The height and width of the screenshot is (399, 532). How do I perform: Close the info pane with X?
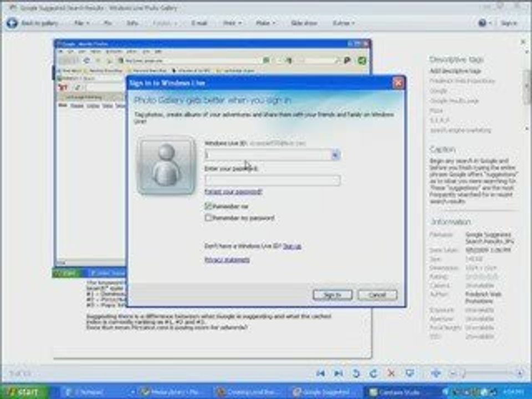(523, 42)
